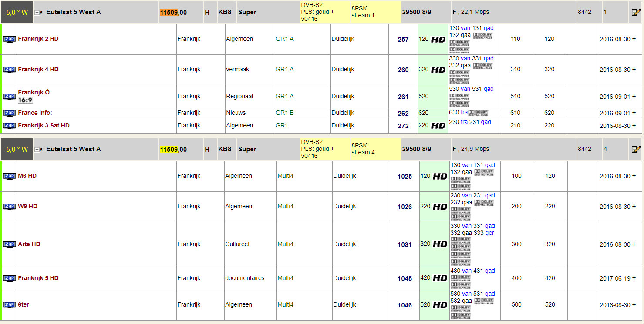Screen dimensions: 644x324
Task: Click the 'ger' audio language link for Arte HD
Action: [489, 233]
